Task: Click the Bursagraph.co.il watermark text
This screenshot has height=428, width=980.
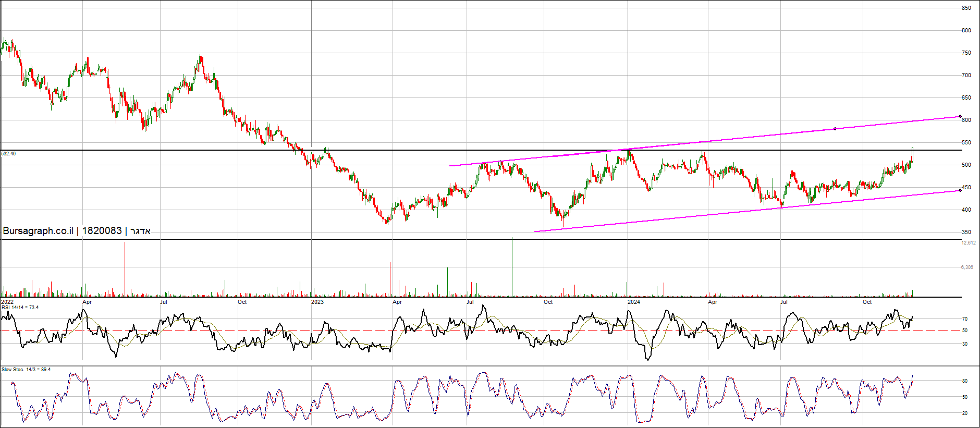Action: (x=38, y=231)
